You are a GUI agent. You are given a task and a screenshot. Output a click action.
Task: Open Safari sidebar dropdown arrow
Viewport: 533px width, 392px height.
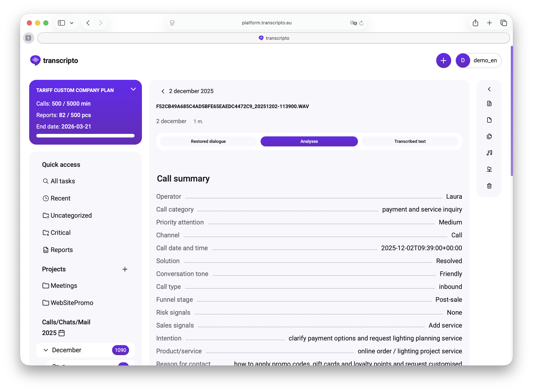point(72,23)
